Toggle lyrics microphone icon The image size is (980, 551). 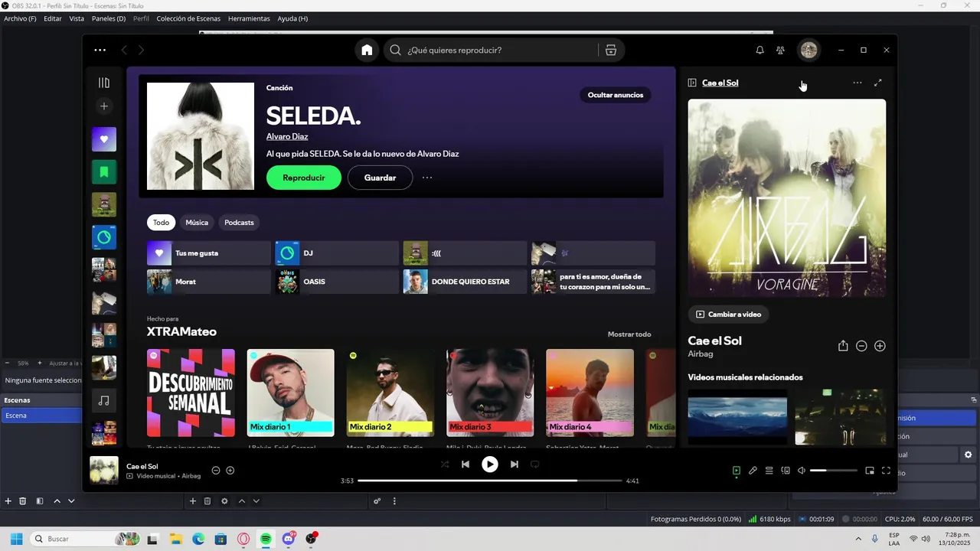pyautogui.click(x=753, y=471)
